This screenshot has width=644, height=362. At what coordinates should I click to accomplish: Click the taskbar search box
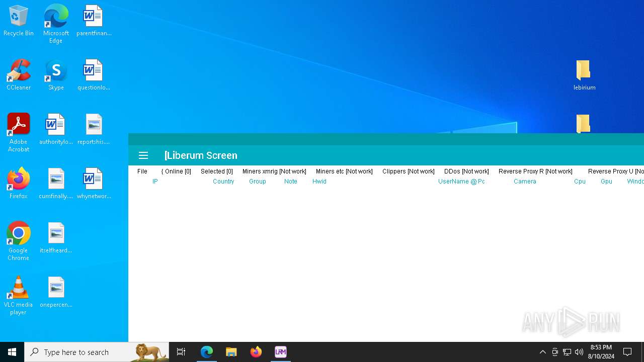tap(97, 352)
